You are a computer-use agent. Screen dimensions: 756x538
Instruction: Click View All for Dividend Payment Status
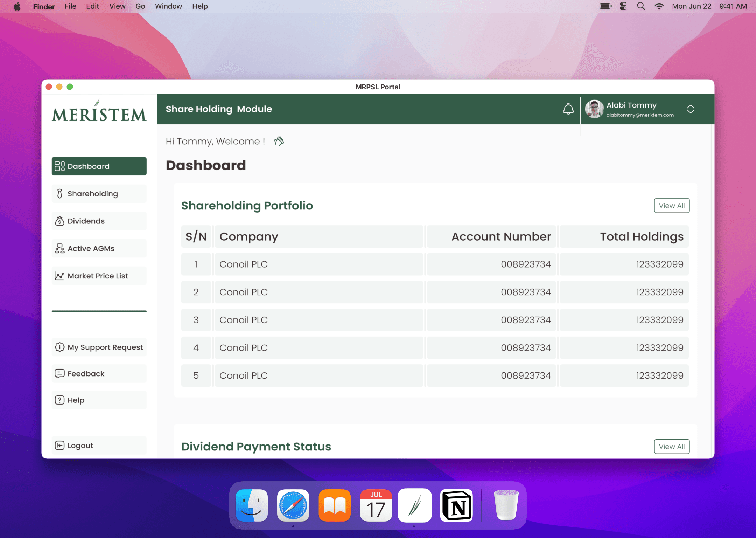[671, 447]
